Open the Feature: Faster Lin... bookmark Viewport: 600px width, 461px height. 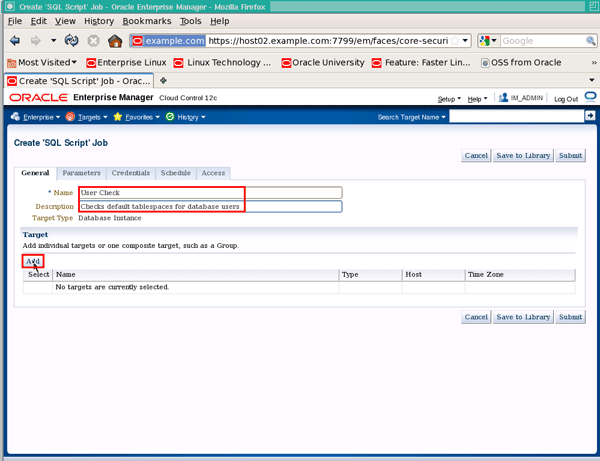pos(421,62)
